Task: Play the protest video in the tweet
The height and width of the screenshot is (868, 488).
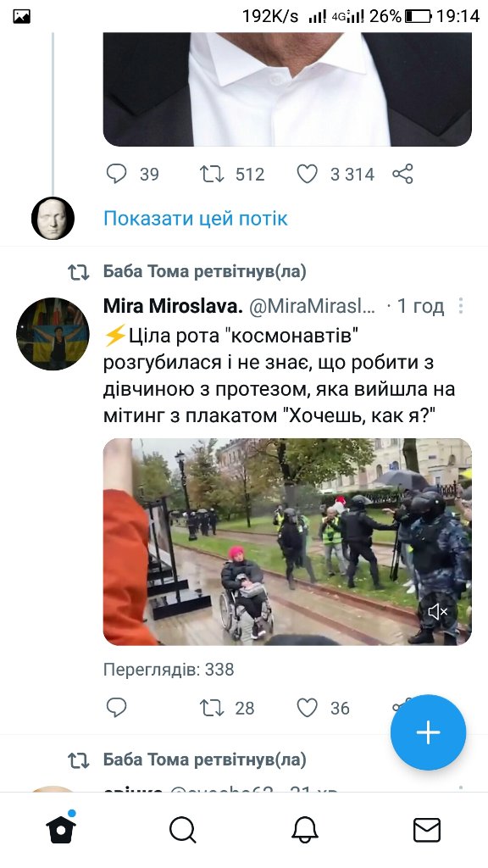Action: coord(287,542)
